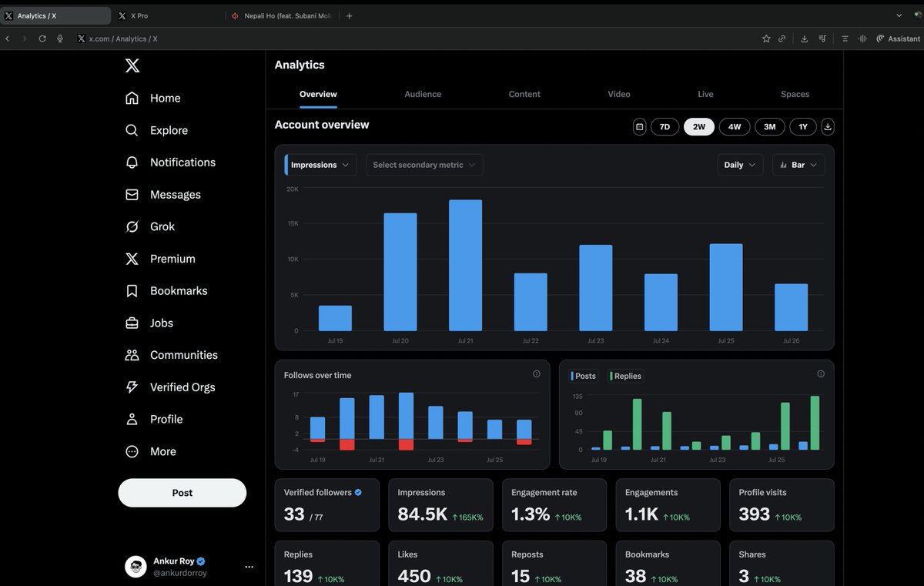This screenshot has height=586, width=924.
Task: Expand browser tab list chevron
Action: pos(899,15)
